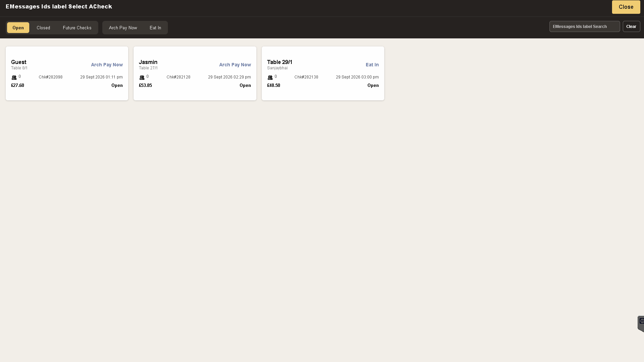This screenshot has height=362, width=644.
Task: Select the Open checks filter
Action: 18,28
